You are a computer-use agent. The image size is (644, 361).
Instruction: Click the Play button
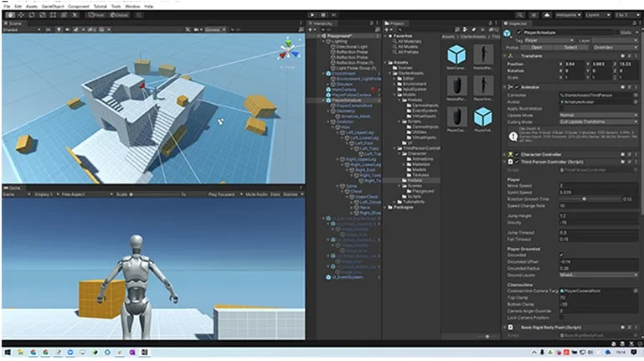tap(312, 15)
